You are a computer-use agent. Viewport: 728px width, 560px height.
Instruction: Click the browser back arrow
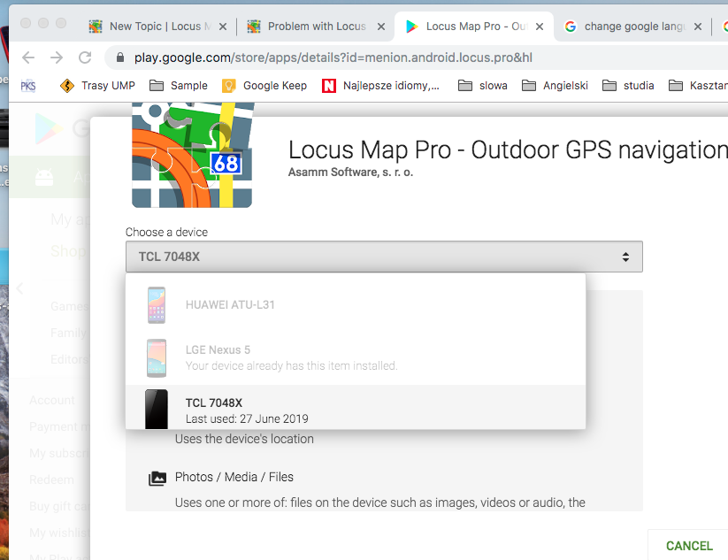click(28, 58)
